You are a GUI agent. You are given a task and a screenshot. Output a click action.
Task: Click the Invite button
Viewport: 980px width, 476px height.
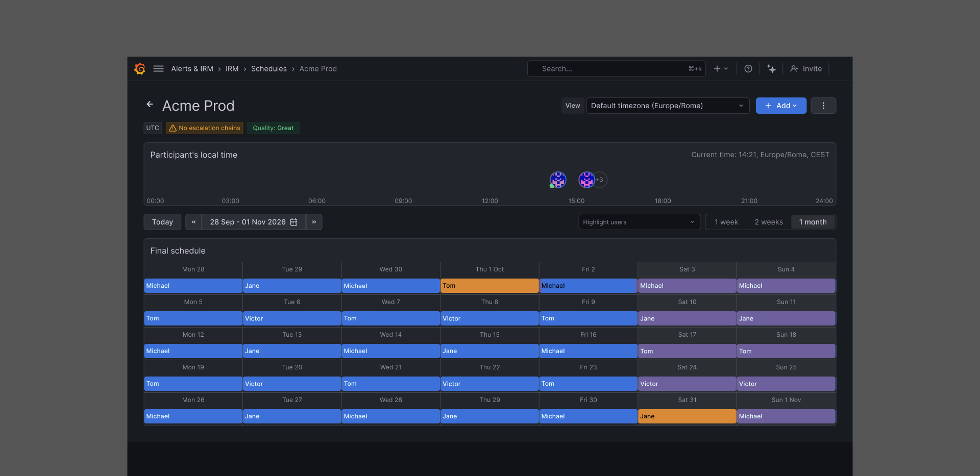806,69
